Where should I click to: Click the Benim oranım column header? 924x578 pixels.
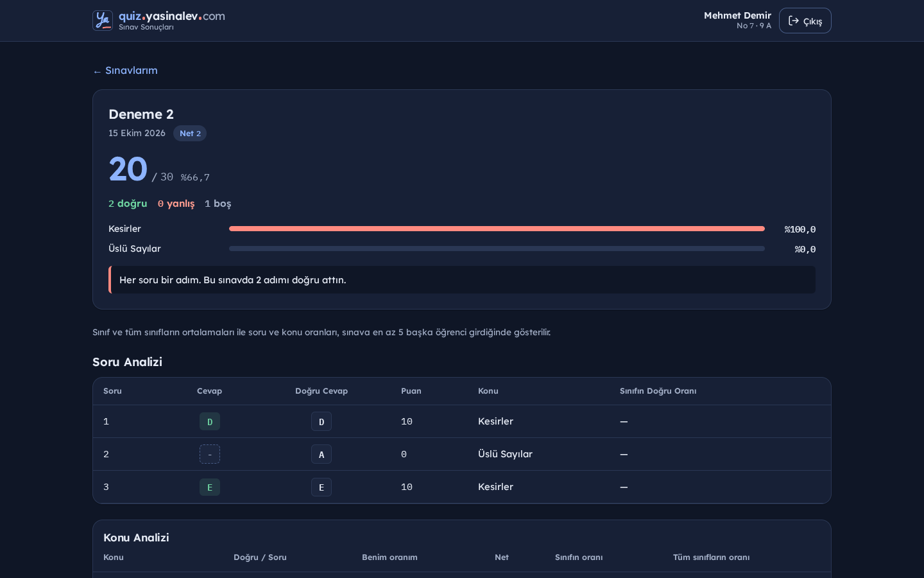[x=389, y=557]
